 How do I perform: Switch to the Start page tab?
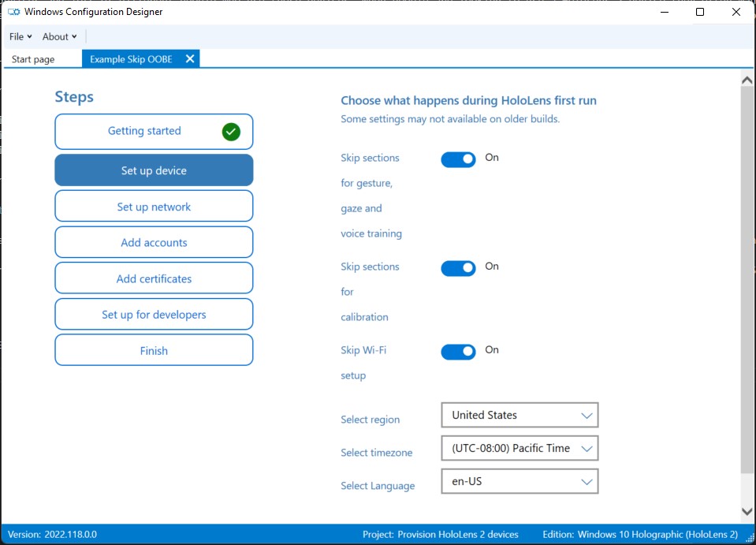click(x=34, y=59)
